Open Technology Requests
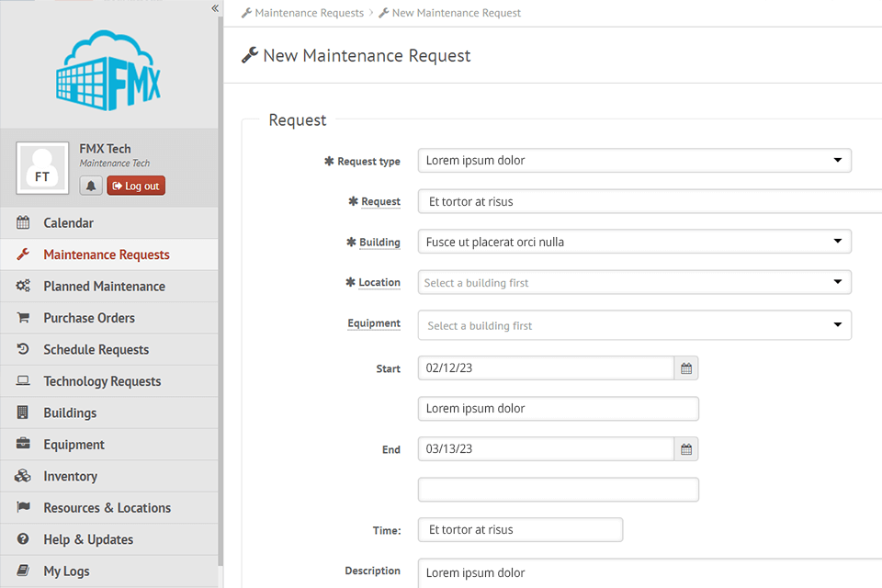Viewport: 882px width, 588px height. click(x=109, y=381)
